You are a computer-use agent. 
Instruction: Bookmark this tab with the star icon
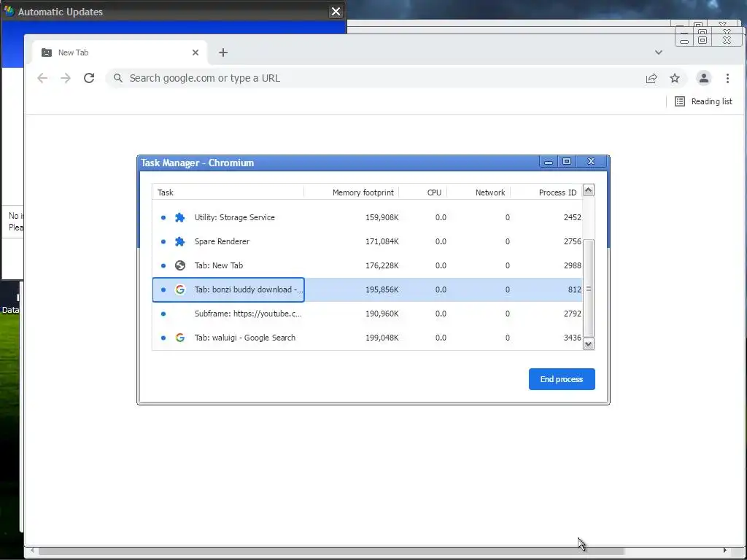[675, 78]
